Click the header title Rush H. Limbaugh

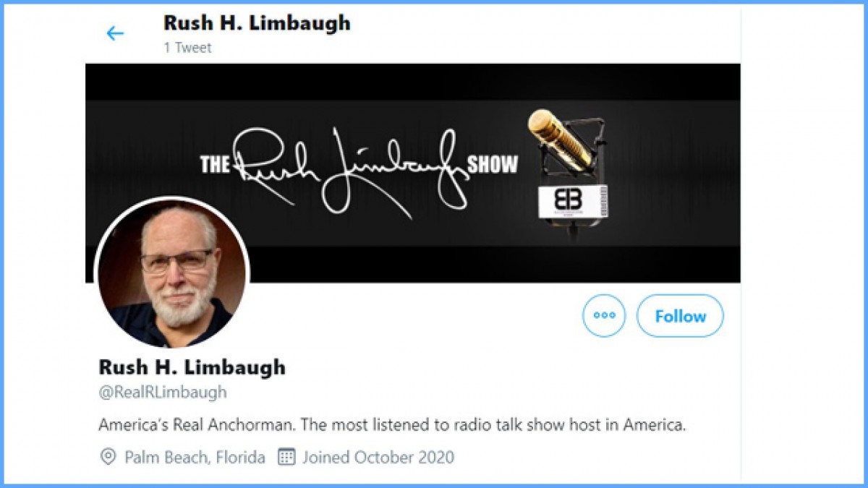[257, 23]
